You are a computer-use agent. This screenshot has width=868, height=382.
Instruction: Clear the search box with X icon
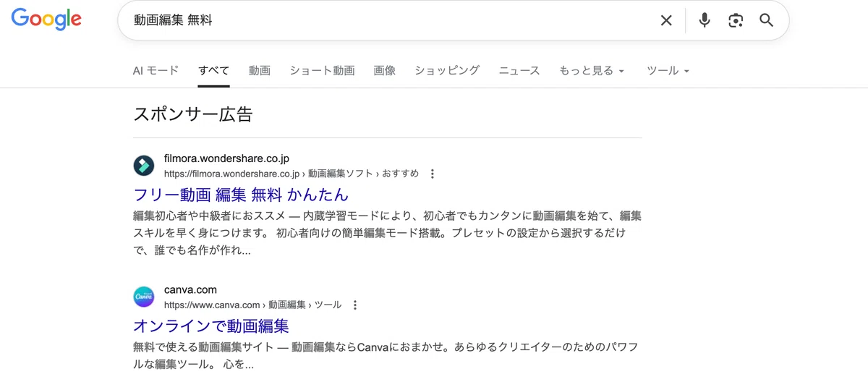pyautogui.click(x=666, y=20)
